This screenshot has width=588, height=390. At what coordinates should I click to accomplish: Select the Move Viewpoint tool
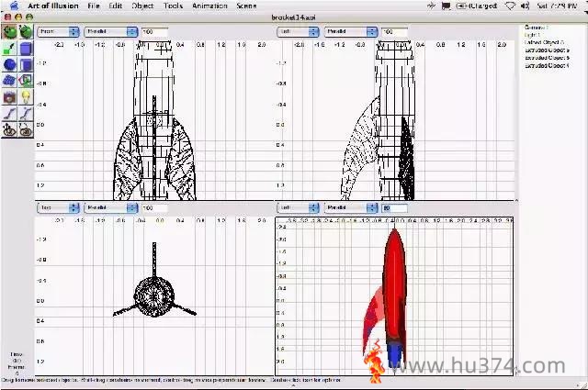(9, 129)
